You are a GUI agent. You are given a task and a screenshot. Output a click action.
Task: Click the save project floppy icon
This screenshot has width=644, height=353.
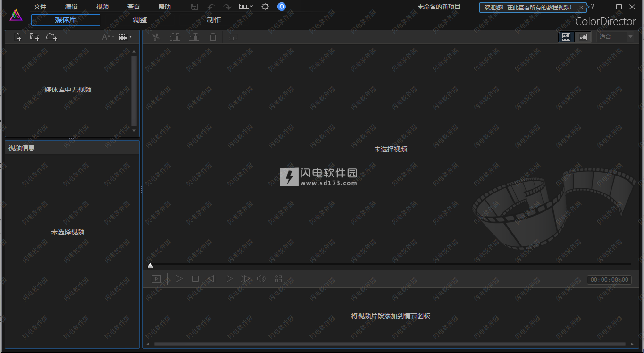(x=194, y=7)
